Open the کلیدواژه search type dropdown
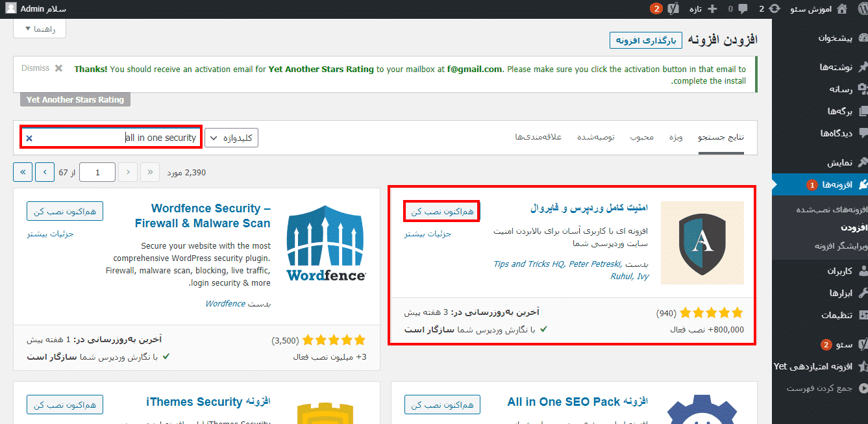 (232, 138)
